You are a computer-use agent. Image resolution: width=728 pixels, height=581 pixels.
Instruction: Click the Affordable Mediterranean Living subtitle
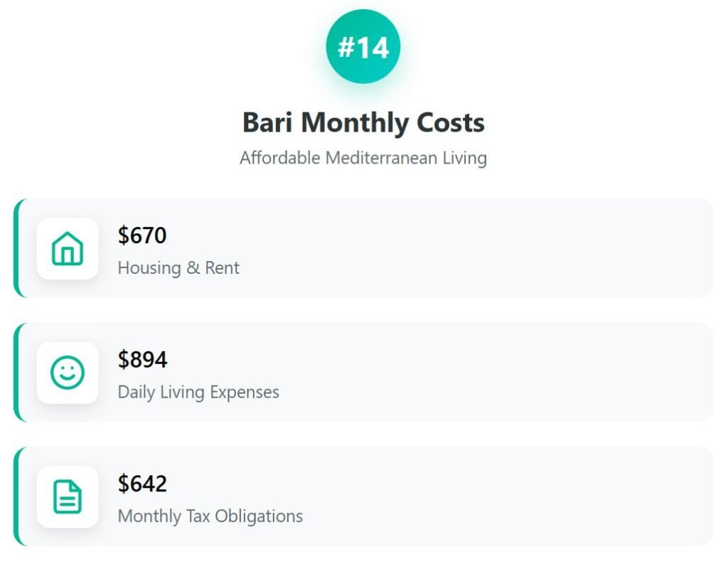[x=363, y=158]
